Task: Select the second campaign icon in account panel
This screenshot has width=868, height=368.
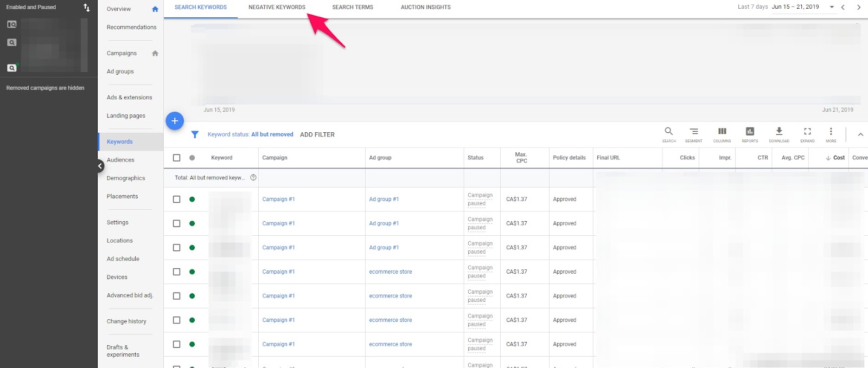Action: [11, 42]
